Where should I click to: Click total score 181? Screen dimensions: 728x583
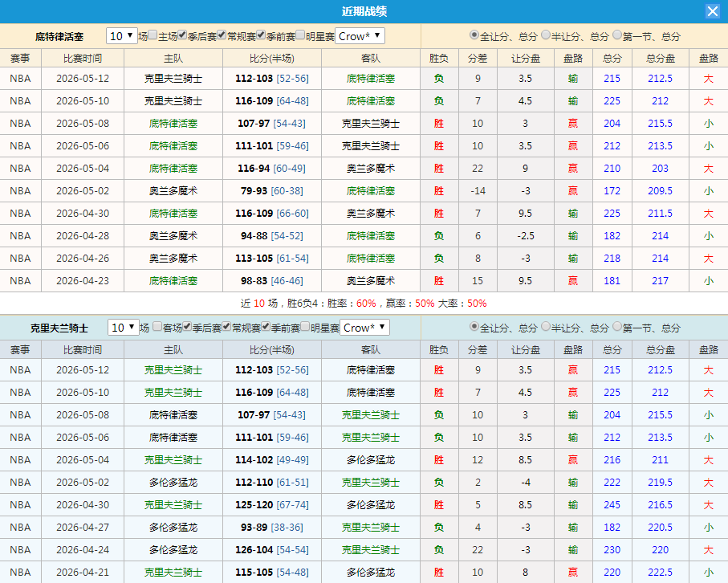coord(612,280)
